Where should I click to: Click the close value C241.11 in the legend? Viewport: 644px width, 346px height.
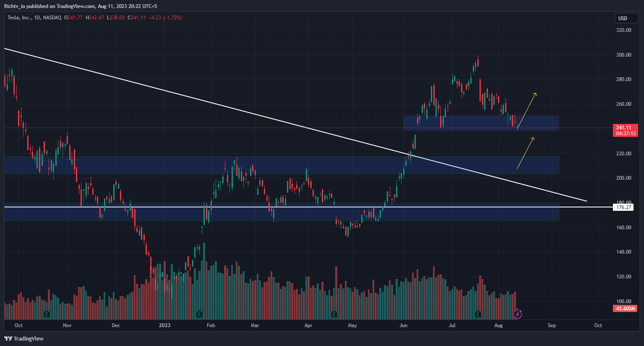(x=136, y=18)
